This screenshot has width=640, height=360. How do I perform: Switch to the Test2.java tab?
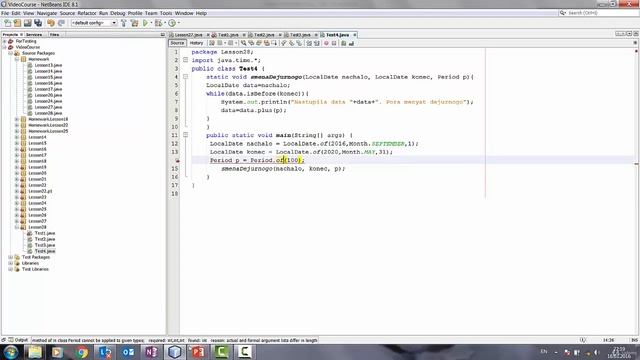click(x=264, y=35)
